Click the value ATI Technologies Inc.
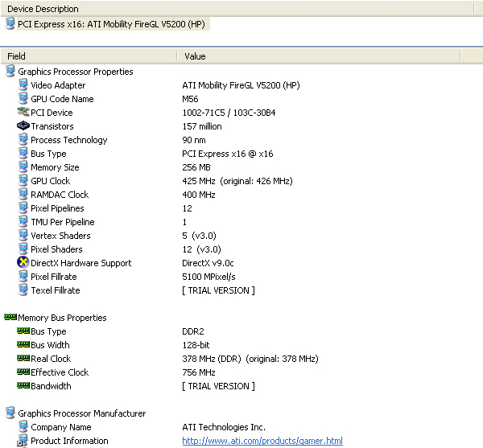The image size is (483, 448). point(224,427)
